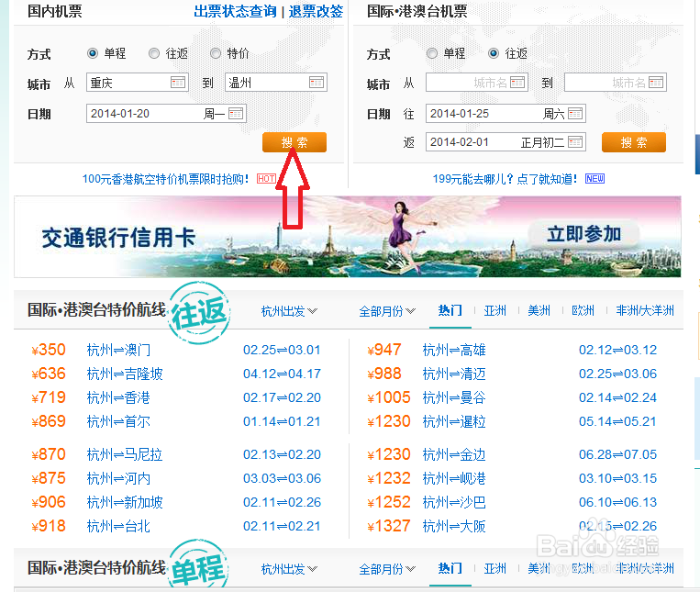
Task: Open 杭州⇌暹粒 route link
Action: point(454,421)
